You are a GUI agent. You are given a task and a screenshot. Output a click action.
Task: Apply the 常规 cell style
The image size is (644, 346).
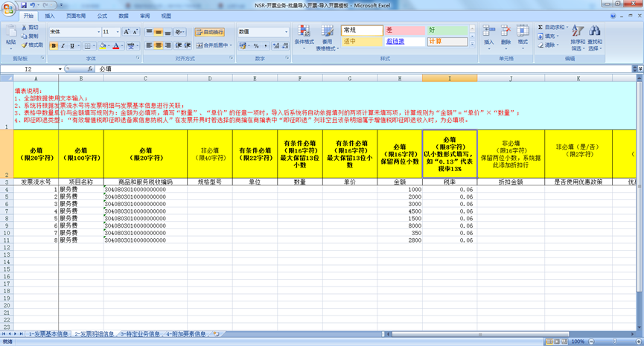(x=362, y=31)
